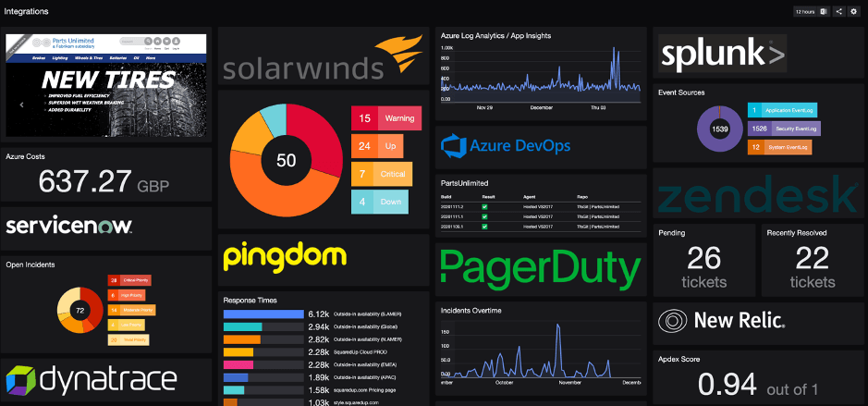
Task: Click the checkmark for build 20201111.1
Action: [485, 216]
